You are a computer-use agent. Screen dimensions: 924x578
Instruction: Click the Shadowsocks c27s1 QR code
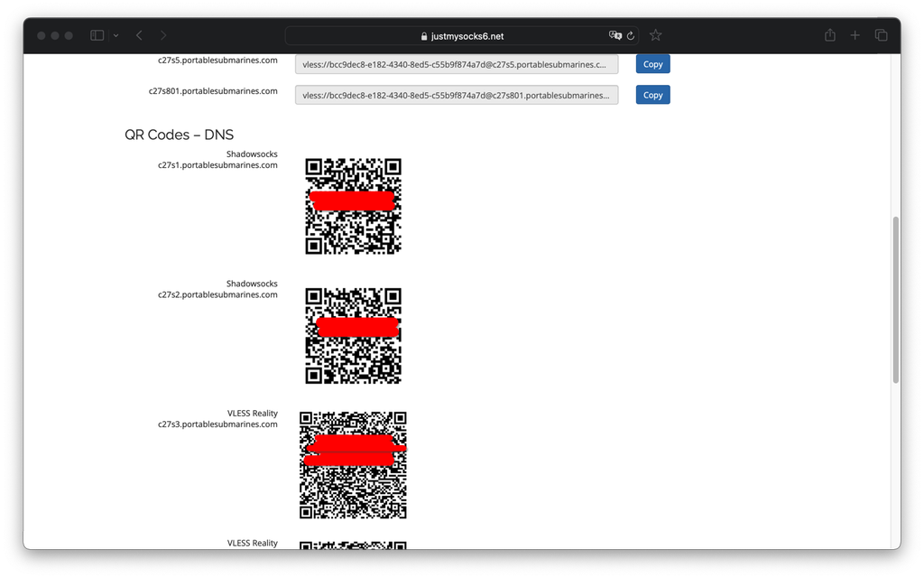[x=353, y=206]
